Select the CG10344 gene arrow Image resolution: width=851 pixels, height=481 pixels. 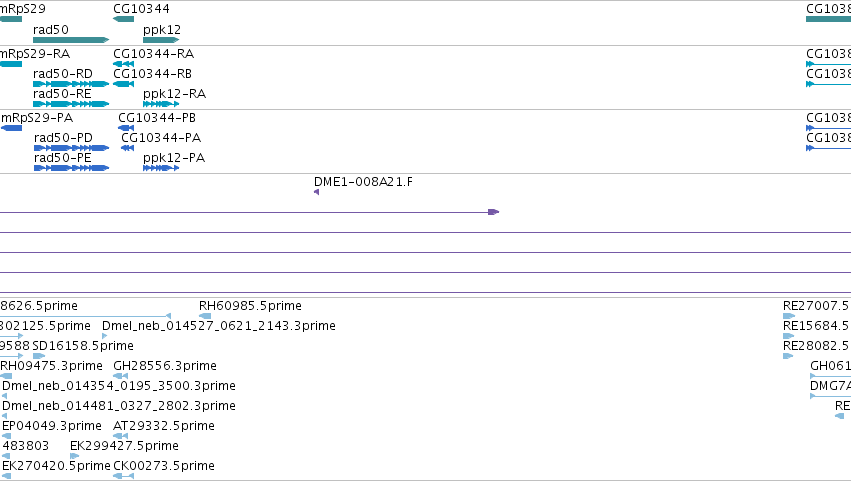(124, 19)
